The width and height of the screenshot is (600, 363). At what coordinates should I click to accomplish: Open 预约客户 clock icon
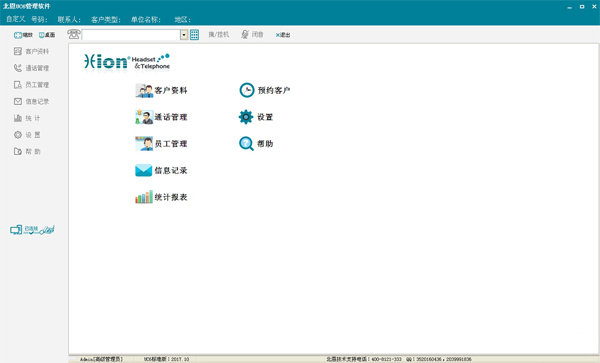click(x=247, y=90)
